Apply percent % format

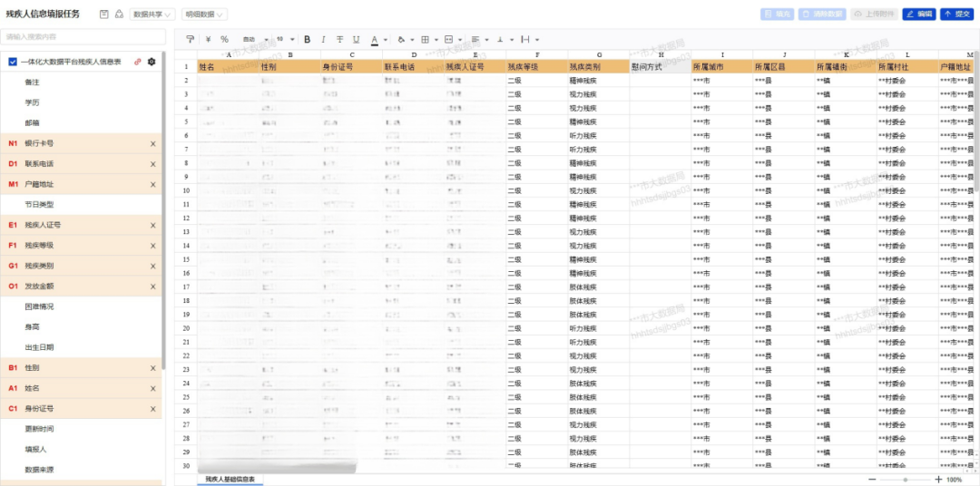click(224, 39)
